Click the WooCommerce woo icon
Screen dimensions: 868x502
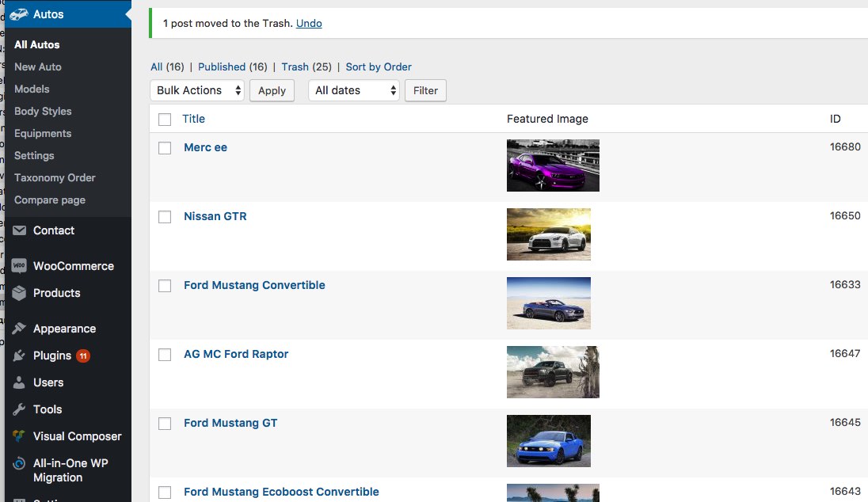coord(19,266)
